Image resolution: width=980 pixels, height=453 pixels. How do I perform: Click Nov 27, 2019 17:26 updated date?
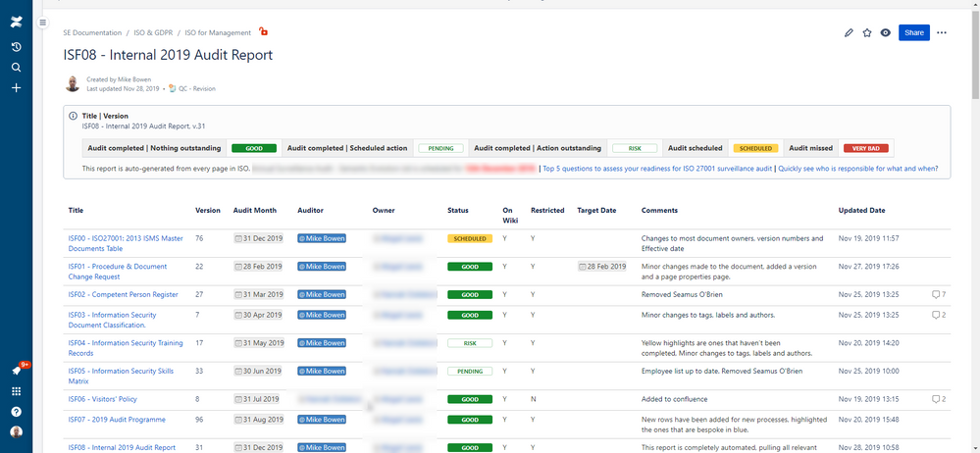point(869,266)
